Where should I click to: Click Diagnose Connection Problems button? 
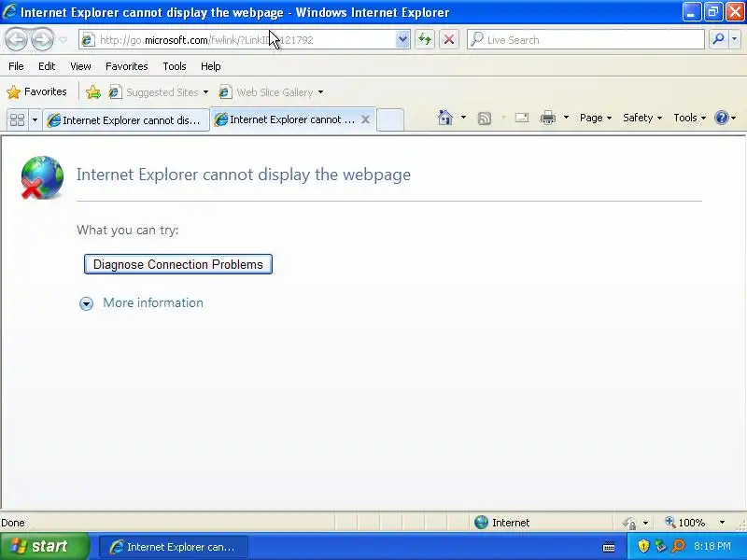pyautogui.click(x=178, y=264)
